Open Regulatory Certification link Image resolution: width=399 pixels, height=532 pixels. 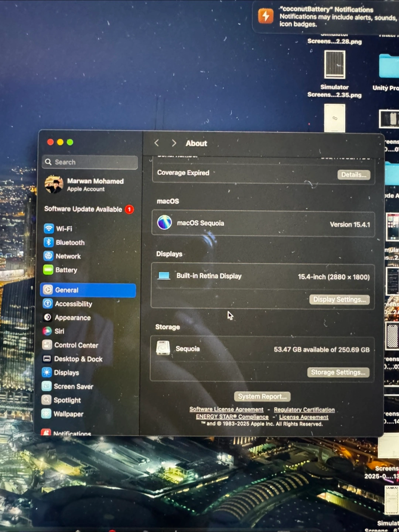(304, 410)
